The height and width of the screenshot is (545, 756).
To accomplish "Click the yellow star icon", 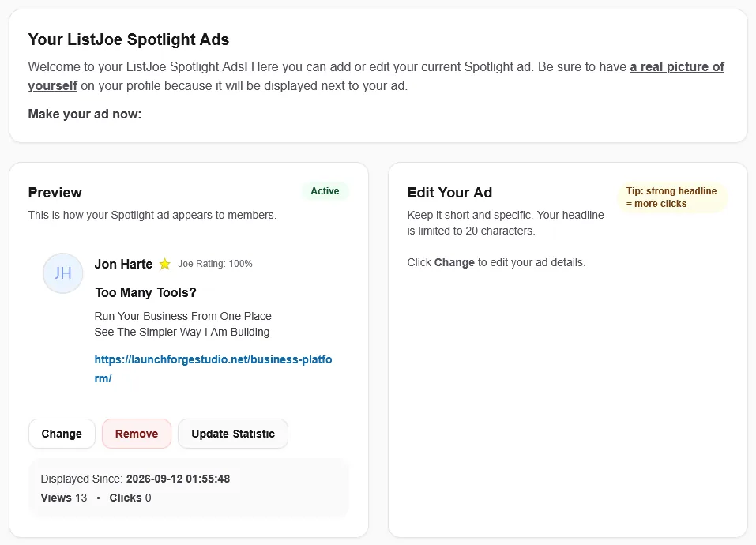I will click(165, 264).
